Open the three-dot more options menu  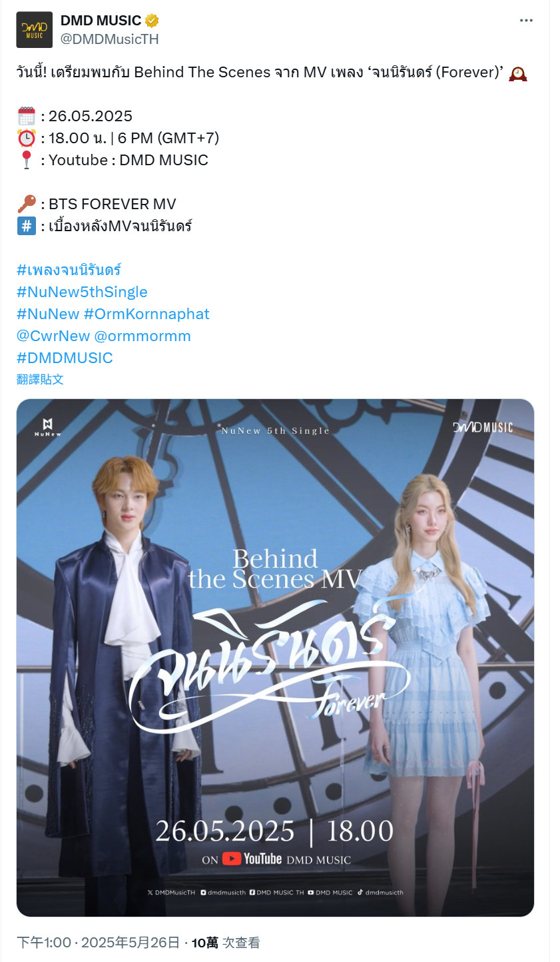526,21
